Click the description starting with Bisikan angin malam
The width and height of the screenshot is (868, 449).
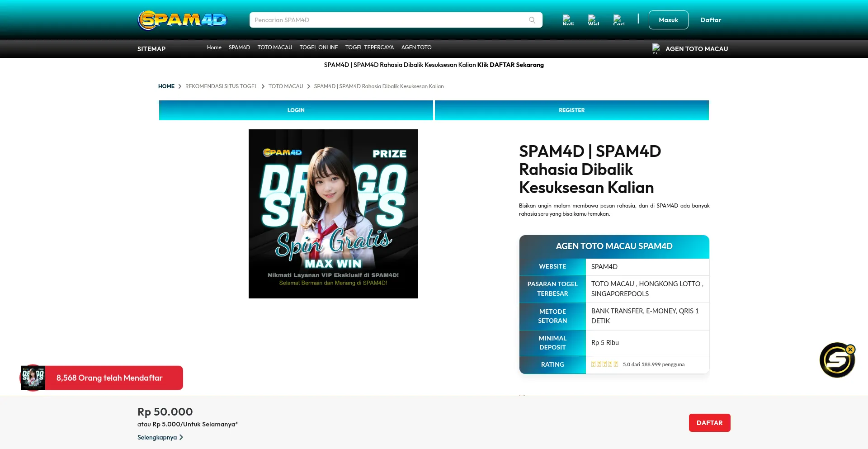pyautogui.click(x=614, y=210)
